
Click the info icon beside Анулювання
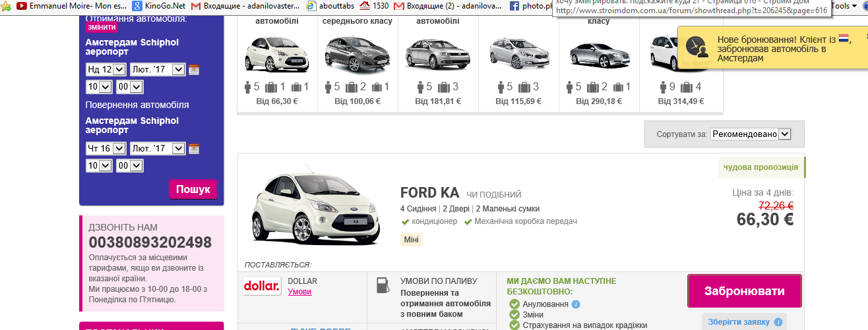click(576, 304)
